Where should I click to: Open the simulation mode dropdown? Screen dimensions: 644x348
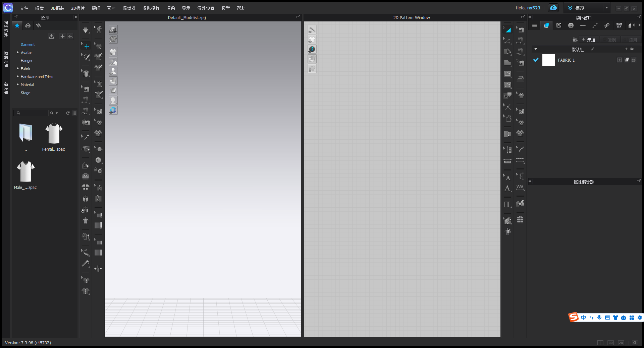(606, 8)
